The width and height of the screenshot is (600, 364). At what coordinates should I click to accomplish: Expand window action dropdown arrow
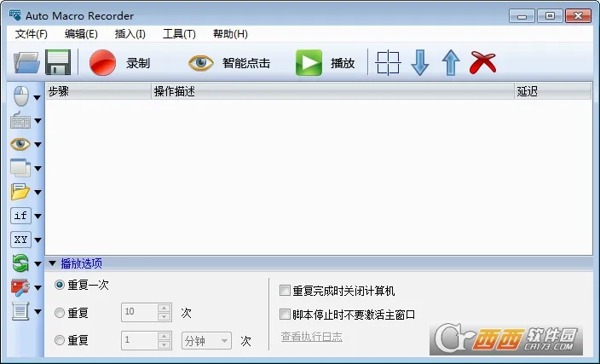[x=37, y=169]
